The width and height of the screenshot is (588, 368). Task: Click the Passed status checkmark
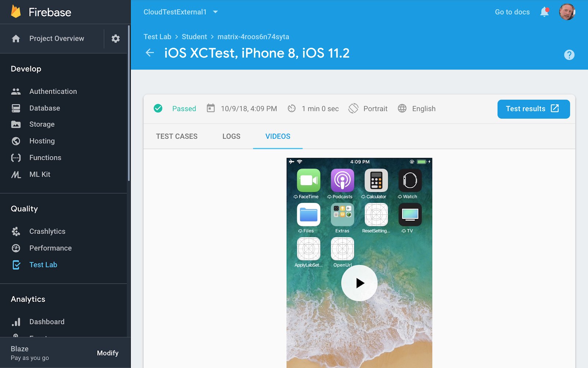pos(158,108)
